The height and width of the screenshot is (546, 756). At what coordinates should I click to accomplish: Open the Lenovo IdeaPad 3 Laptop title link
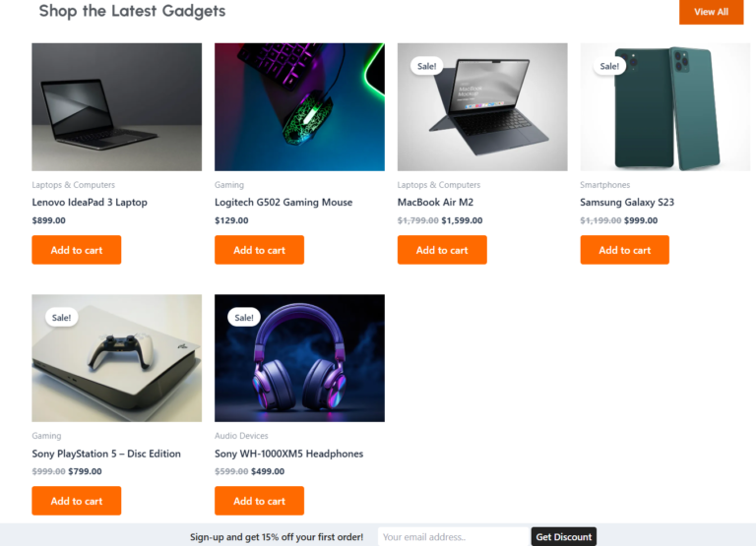(90, 203)
